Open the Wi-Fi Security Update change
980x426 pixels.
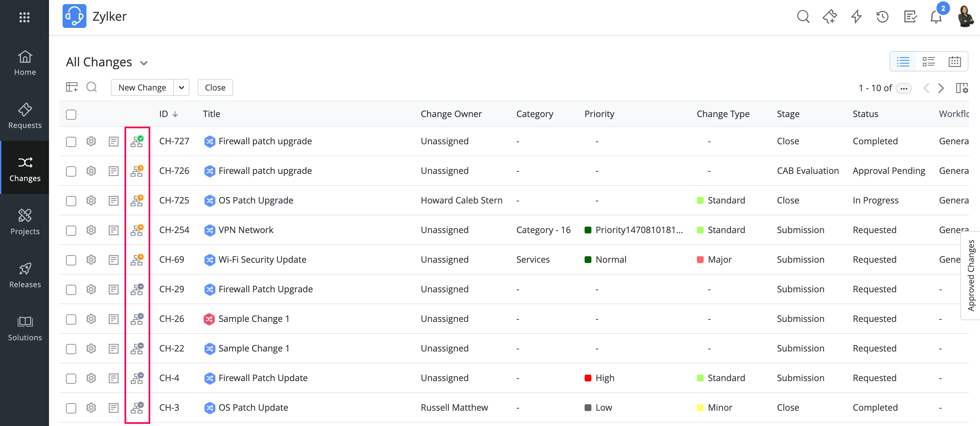[262, 260]
